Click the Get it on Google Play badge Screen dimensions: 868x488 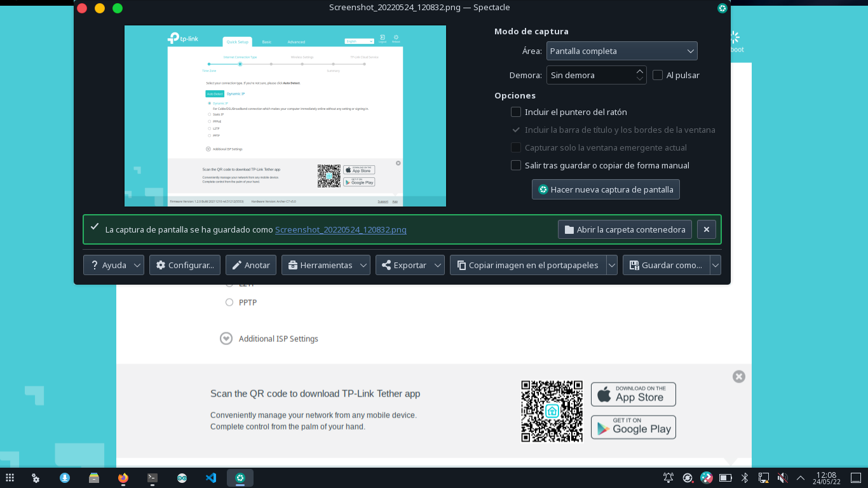coord(634,427)
